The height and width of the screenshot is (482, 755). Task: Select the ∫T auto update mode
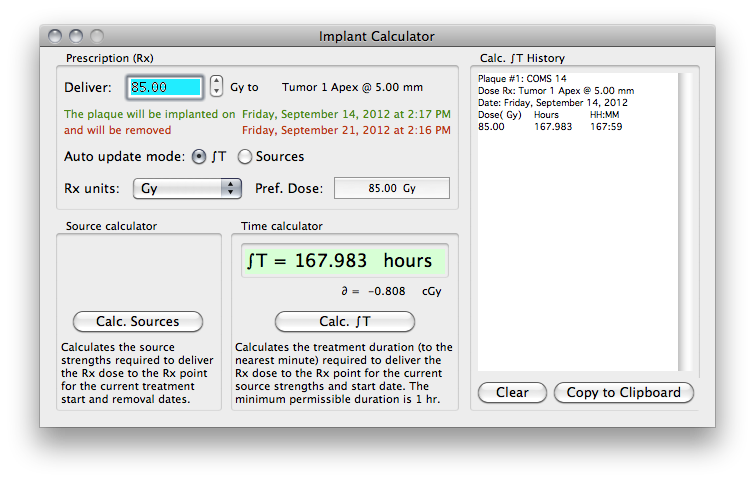(x=199, y=156)
